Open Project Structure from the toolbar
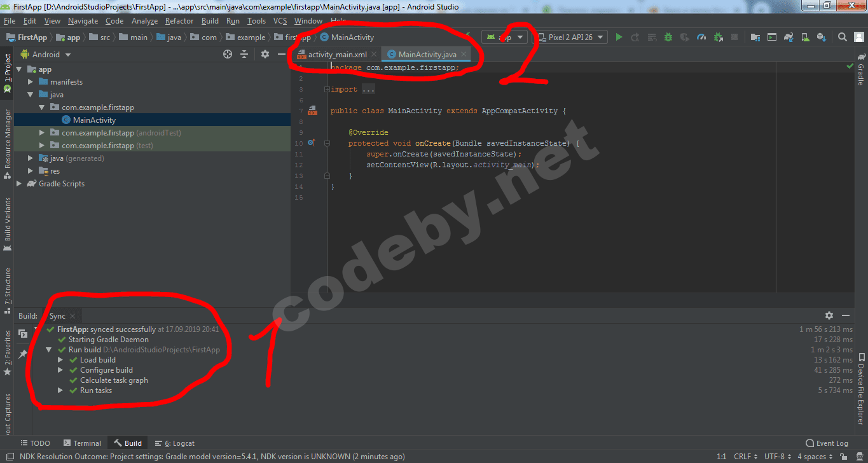Image resolution: width=868 pixels, height=463 pixels. click(x=755, y=38)
